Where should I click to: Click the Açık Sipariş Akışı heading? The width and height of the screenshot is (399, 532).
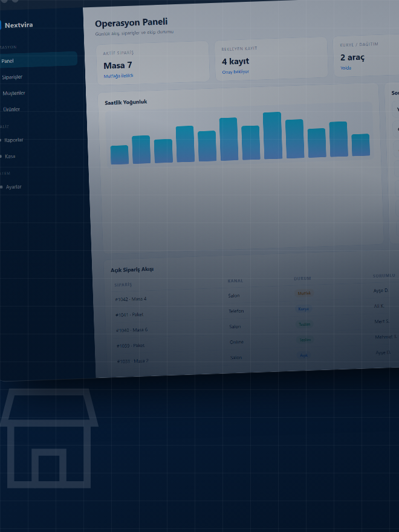click(x=132, y=270)
